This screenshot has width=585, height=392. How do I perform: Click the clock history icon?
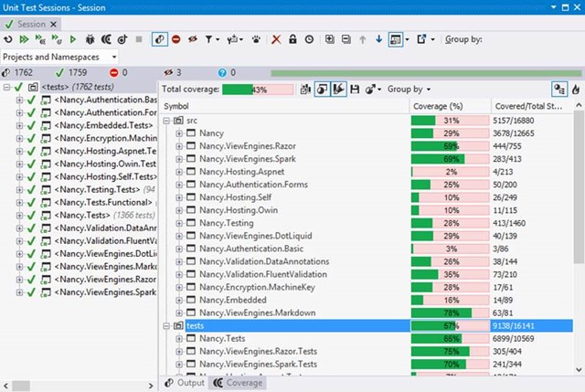(x=309, y=39)
